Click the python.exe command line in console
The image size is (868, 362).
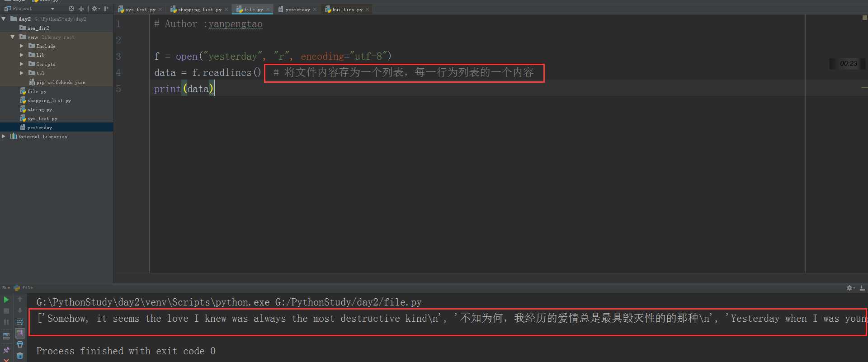coord(229,302)
